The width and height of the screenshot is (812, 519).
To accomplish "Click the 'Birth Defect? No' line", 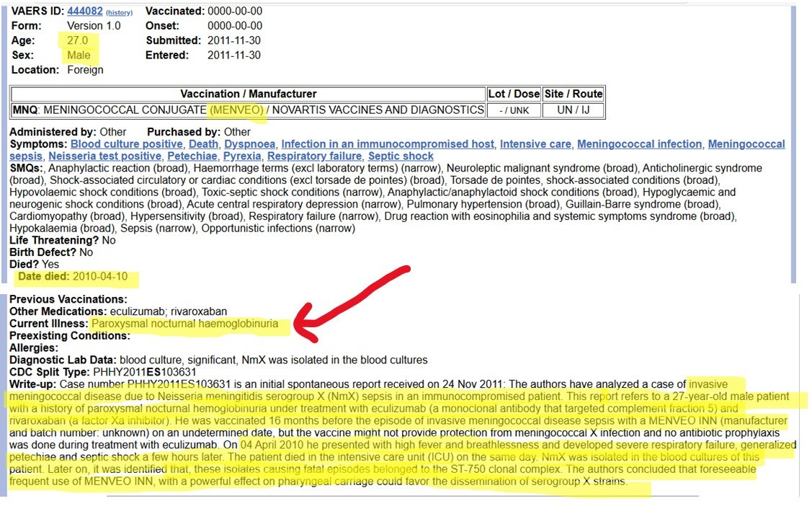I will (51, 252).
